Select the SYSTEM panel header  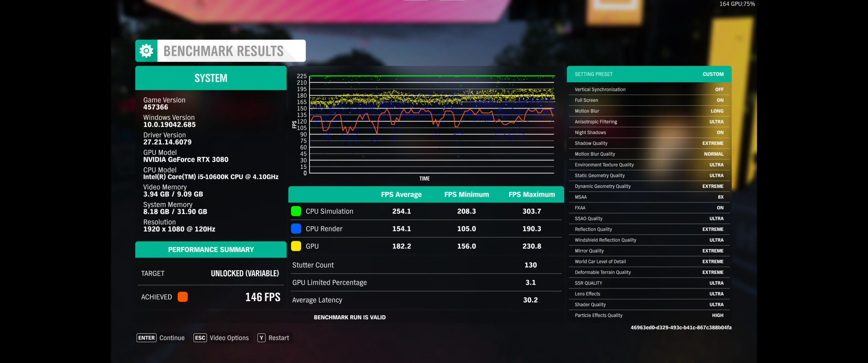point(211,78)
